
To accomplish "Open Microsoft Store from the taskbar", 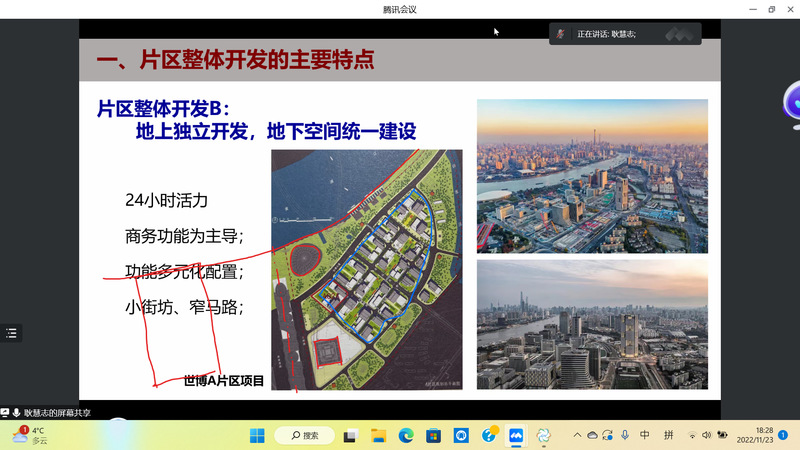I will coord(433,436).
